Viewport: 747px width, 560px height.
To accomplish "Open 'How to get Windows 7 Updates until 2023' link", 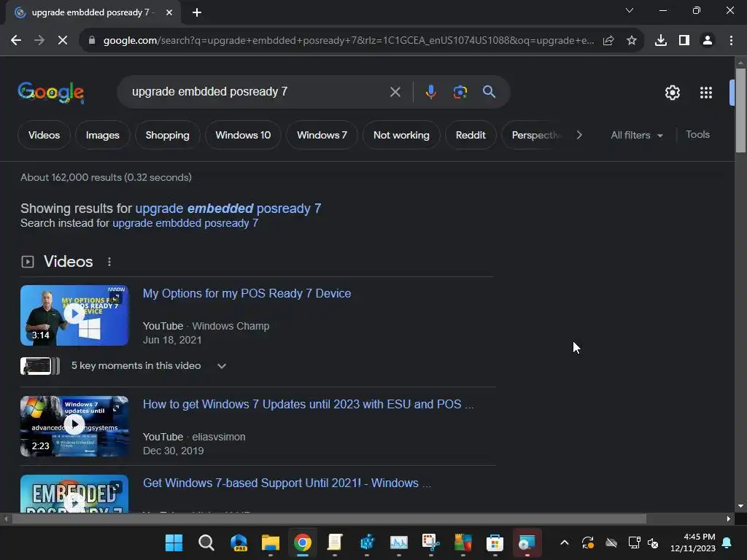I will pos(309,404).
